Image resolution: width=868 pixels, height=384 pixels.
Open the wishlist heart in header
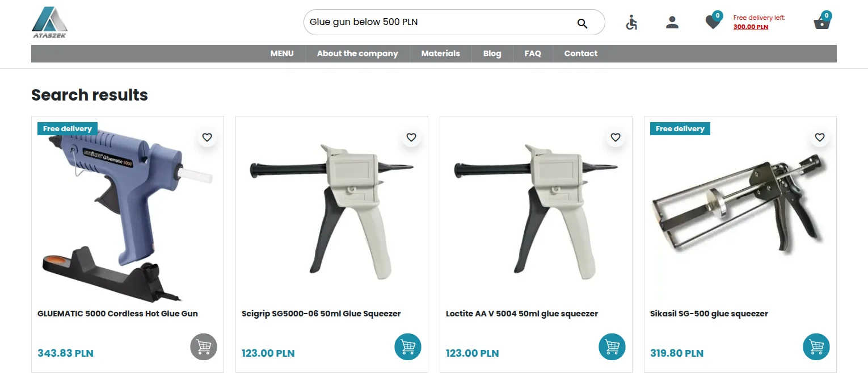[713, 21]
